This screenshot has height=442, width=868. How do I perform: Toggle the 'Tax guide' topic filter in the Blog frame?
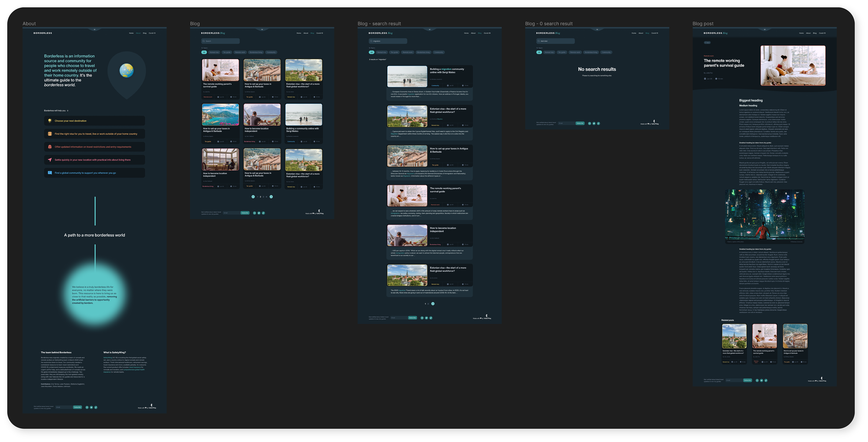tap(227, 52)
